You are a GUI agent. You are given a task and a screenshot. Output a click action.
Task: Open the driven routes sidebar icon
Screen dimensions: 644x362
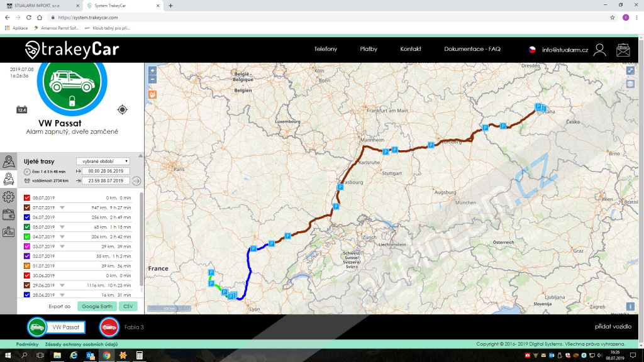pyautogui.click(x=9, y=179)
